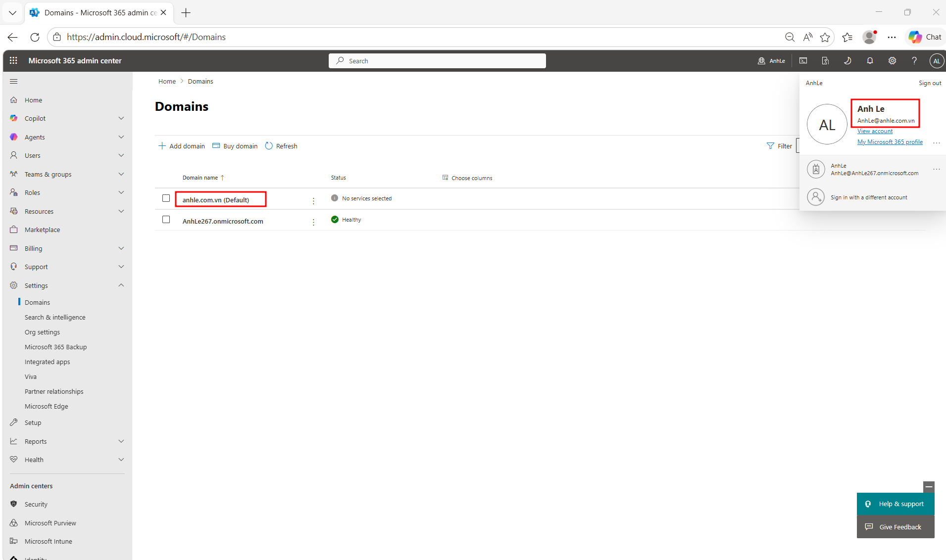The height and width of the screenshot is (560, 946).
Task: Open Cloud Shell icon in header
Action: (x=803, y=60)
